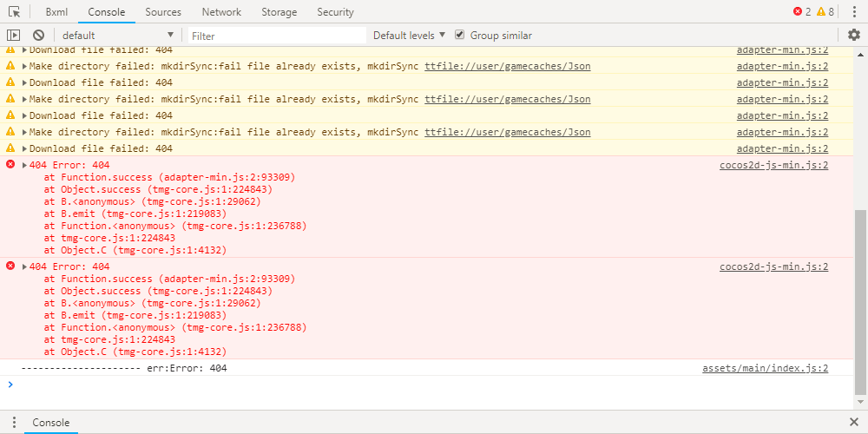Viewport: 868px width, 434px height.
Task: Close the bottom console drawer
Action: (853, 423)
